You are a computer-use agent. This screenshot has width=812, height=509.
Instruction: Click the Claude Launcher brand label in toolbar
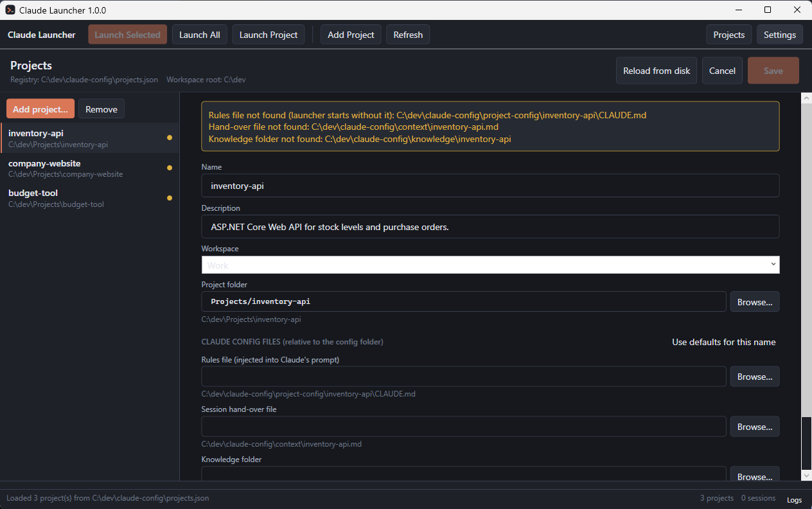tap(41, 35)
